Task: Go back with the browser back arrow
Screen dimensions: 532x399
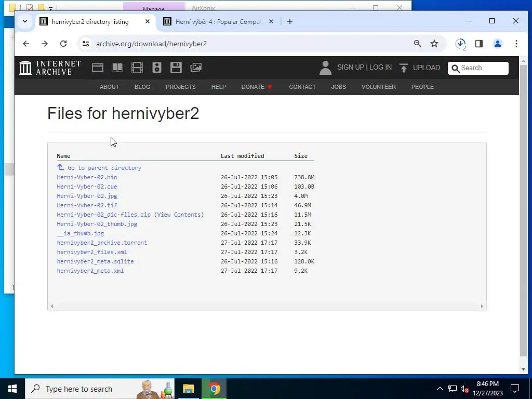Action: pyautogui.click(x=26, y=44)
